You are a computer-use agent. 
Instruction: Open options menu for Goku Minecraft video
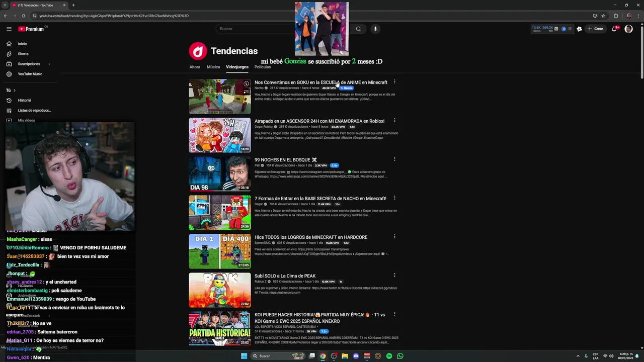(x=394, y=81)
